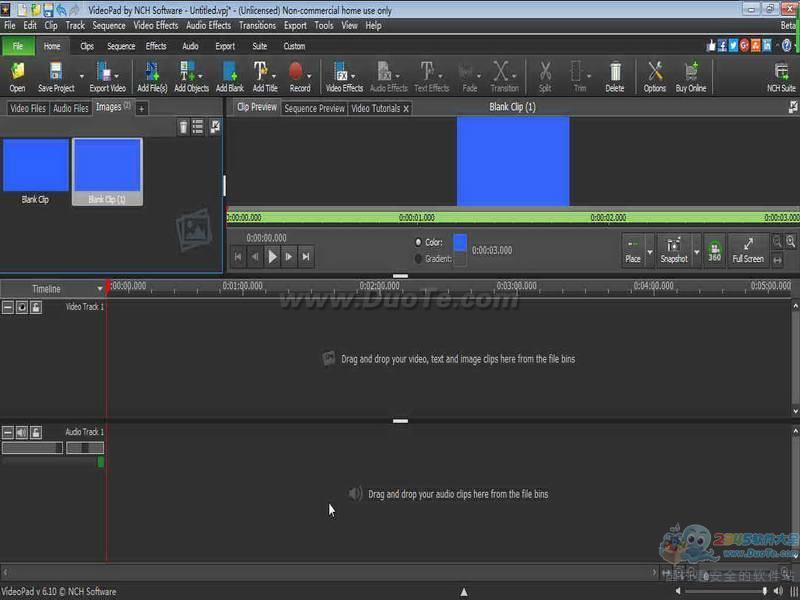This screenshot has height=600, width=800.
Task: Switch preview to Full Screen
Action: tap(748, 250)
